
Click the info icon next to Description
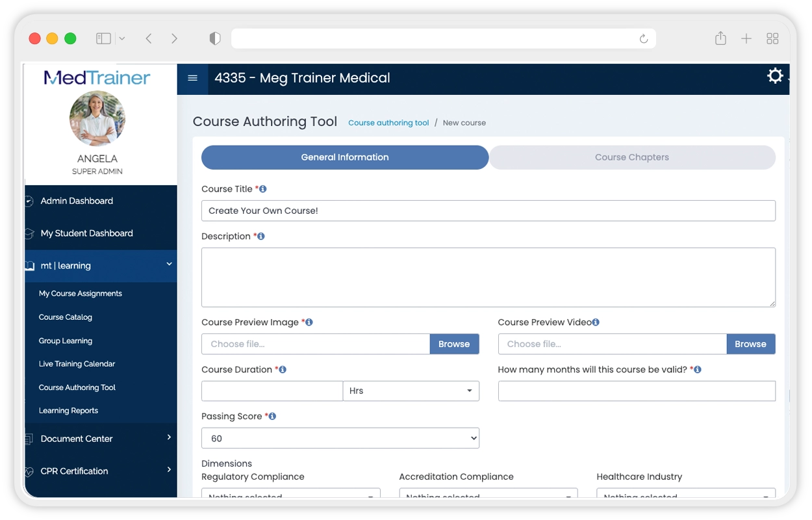(261, 237)
